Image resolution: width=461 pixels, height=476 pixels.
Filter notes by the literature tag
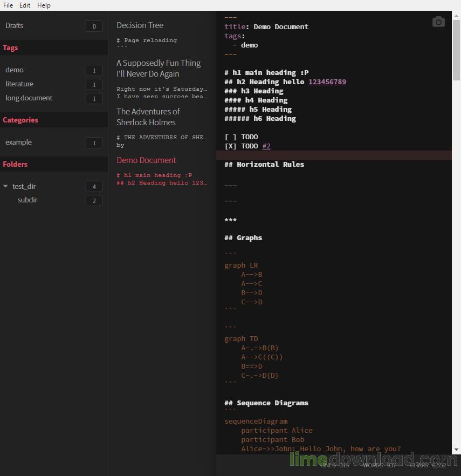click(19, 84)
